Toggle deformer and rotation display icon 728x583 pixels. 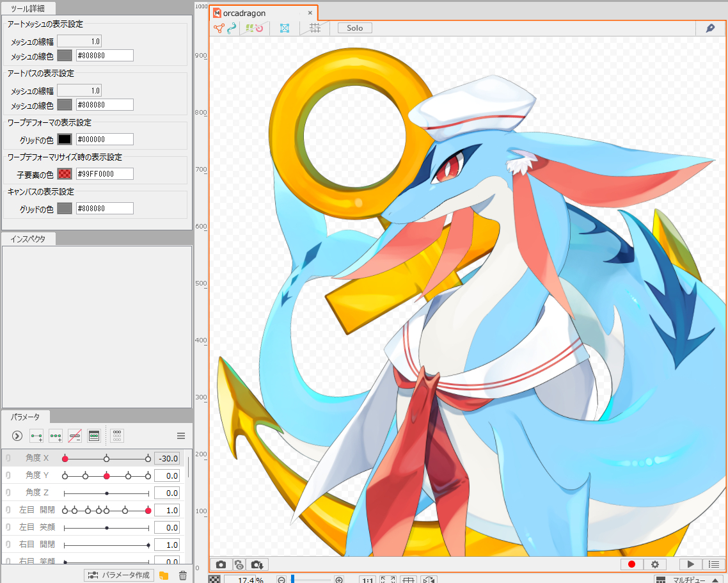[255, 28]
